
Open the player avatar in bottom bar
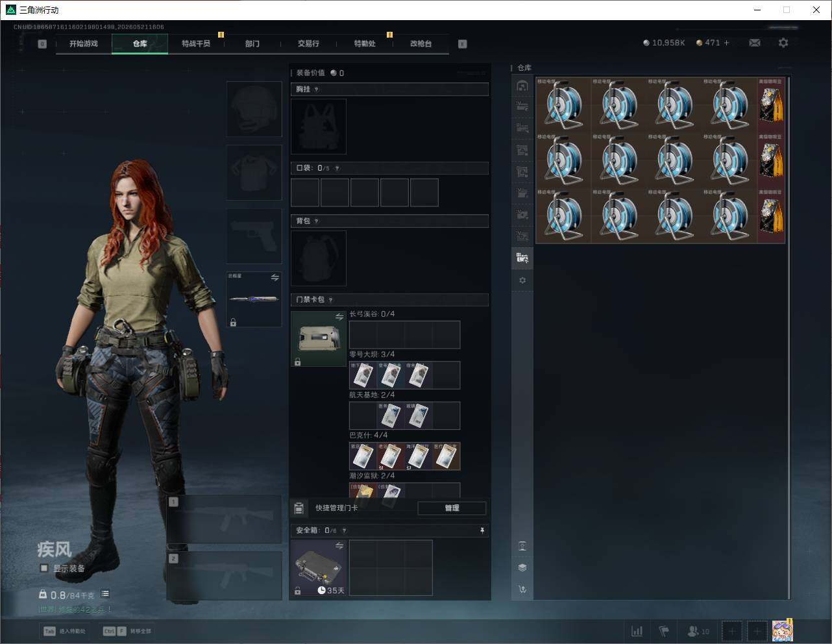click(783, 630)
